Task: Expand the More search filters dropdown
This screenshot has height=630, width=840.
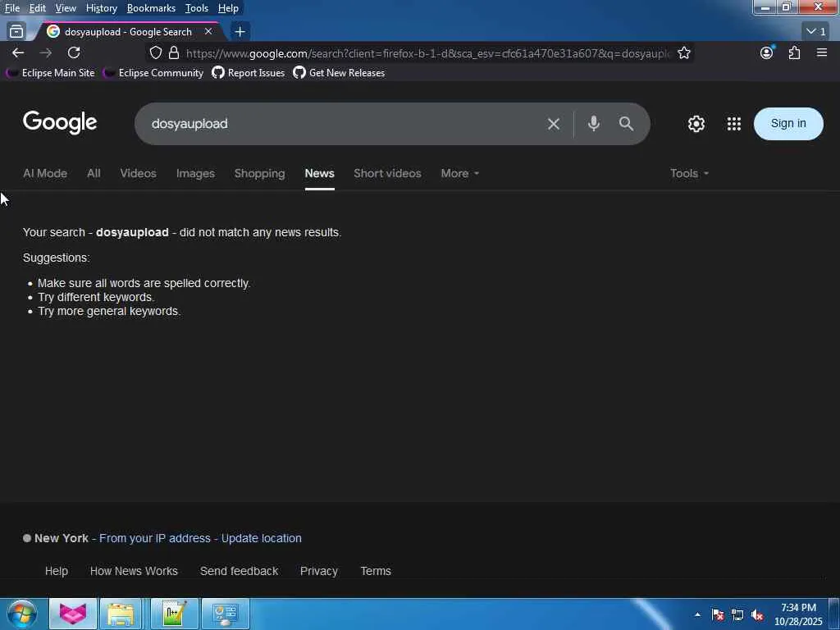Action: pyautogui.click(x=459, y=174)
